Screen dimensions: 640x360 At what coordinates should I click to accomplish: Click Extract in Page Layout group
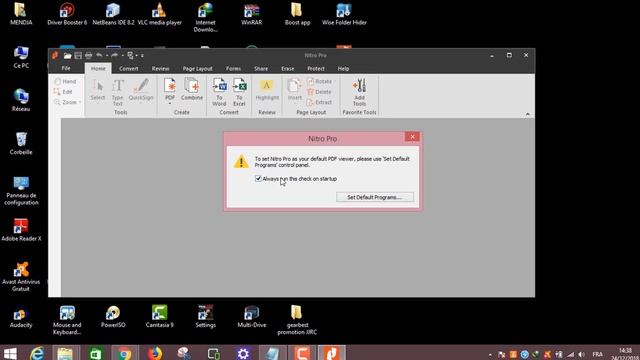coord(319,102)
